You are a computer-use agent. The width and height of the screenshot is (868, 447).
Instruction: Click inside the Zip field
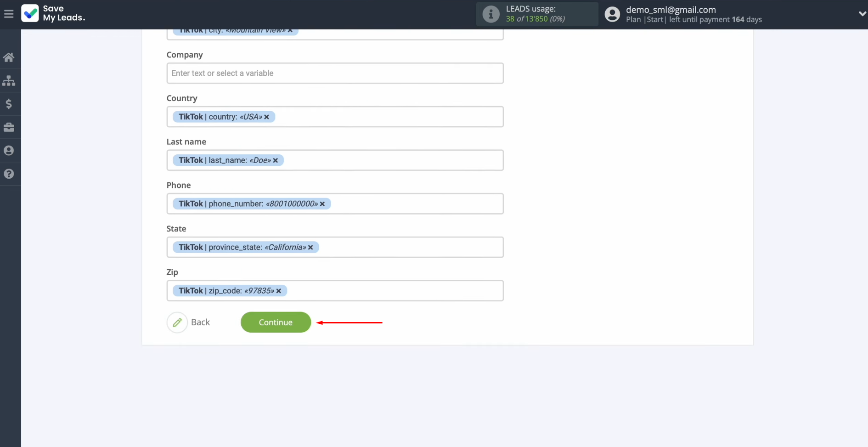(x=335, y=291)
